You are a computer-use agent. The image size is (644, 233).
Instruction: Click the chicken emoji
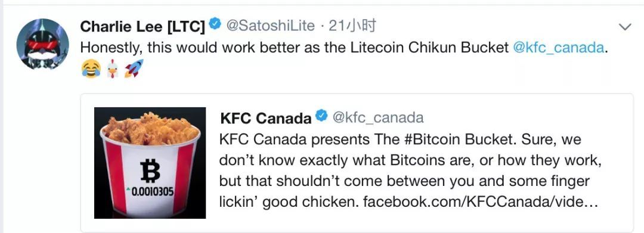[113, 69]
